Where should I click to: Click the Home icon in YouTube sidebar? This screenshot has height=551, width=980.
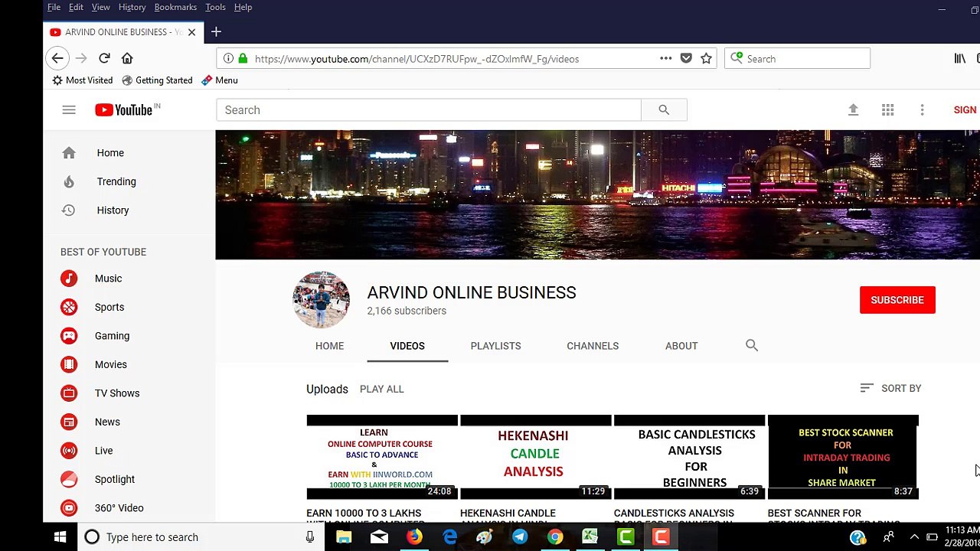click(69, 153)
